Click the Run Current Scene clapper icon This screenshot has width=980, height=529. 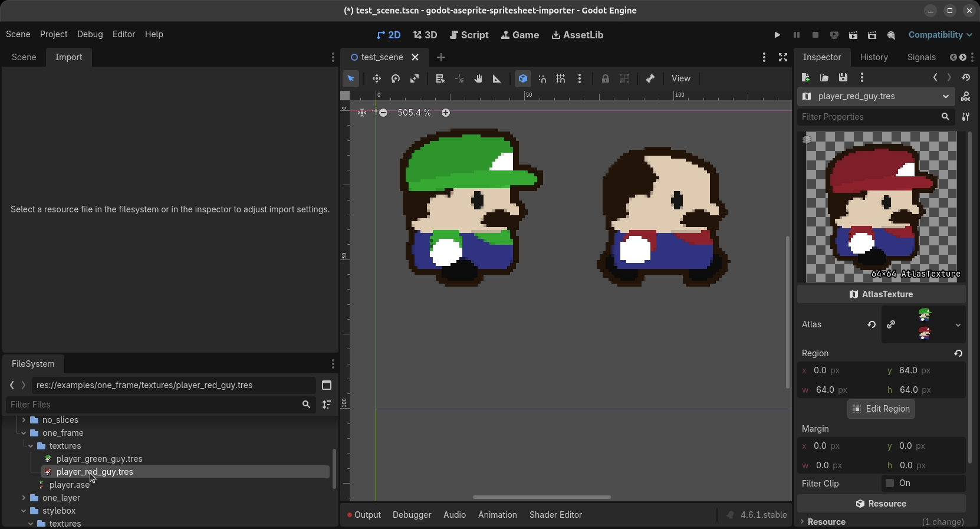click(x=853, y=35)
